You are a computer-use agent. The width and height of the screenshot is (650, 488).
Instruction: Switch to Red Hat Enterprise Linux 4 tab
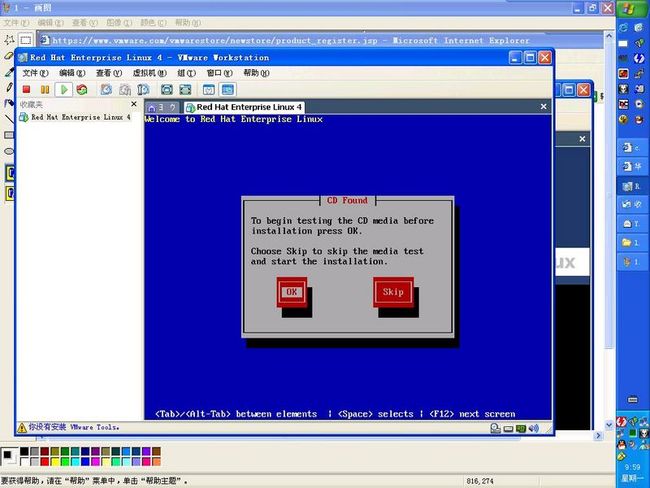245,107
